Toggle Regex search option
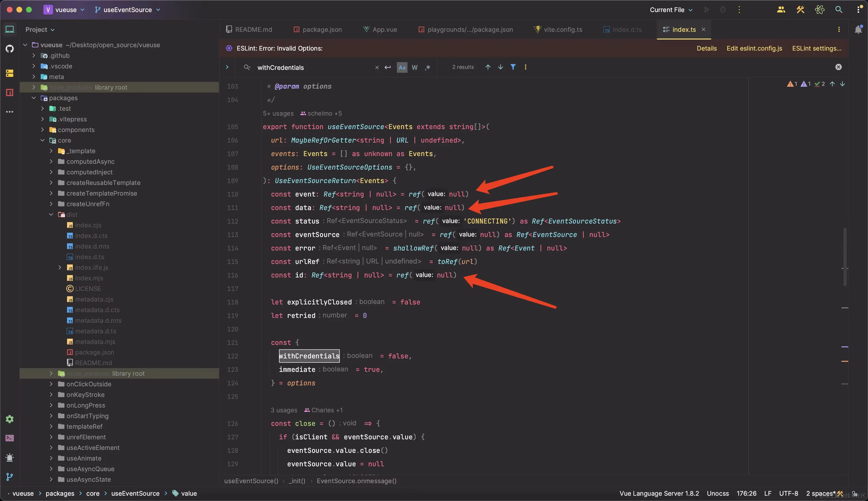This screenshot has height=501, width=868. [428, 67]
